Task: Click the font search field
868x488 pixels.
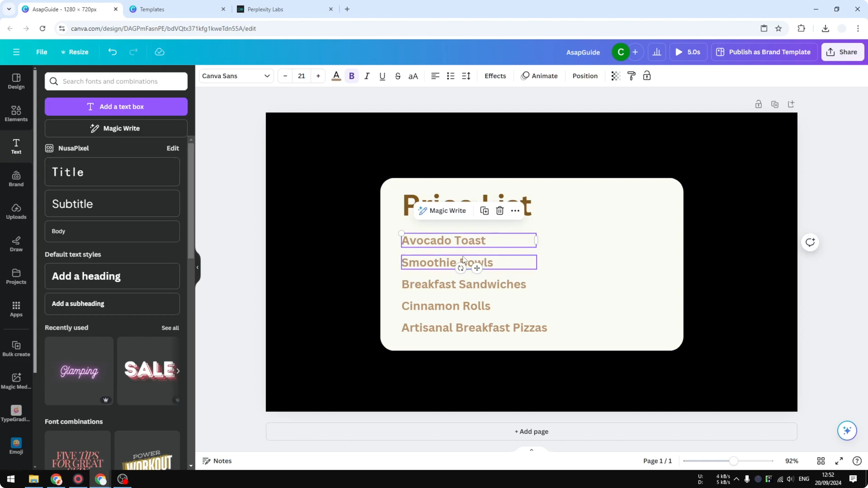Action: [116, 81]
